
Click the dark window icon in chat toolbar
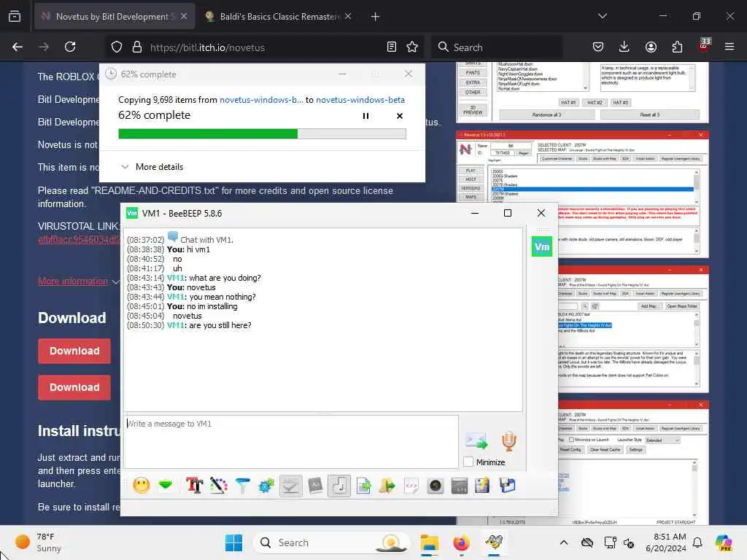[x=460, y=486]
